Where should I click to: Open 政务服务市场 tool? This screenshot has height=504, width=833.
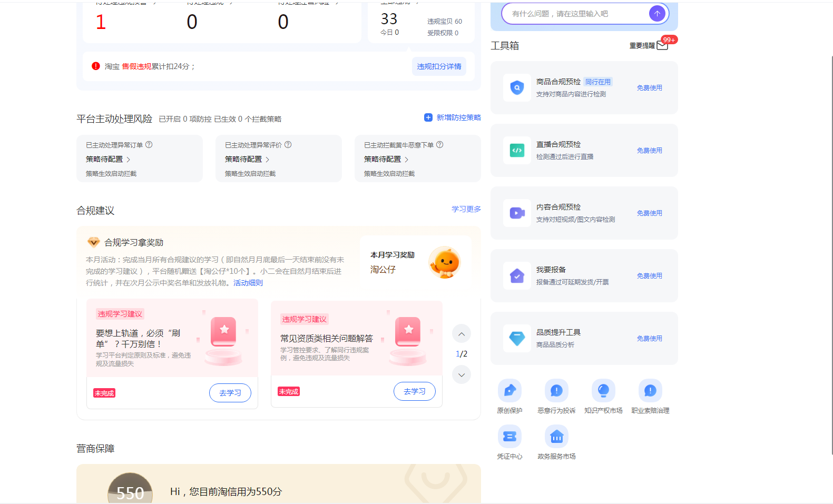click(x=556, y=442)
